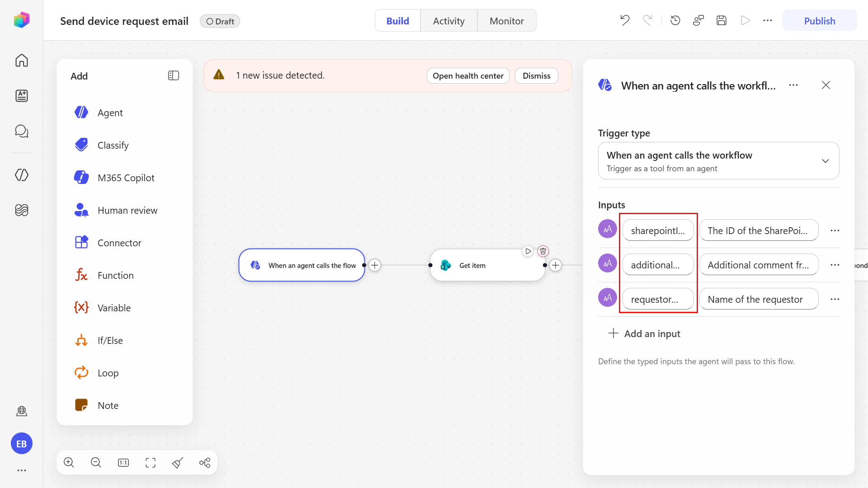Run the Get item node
The height and width of the screenshot is (488, 868).
tap(528, 251)
